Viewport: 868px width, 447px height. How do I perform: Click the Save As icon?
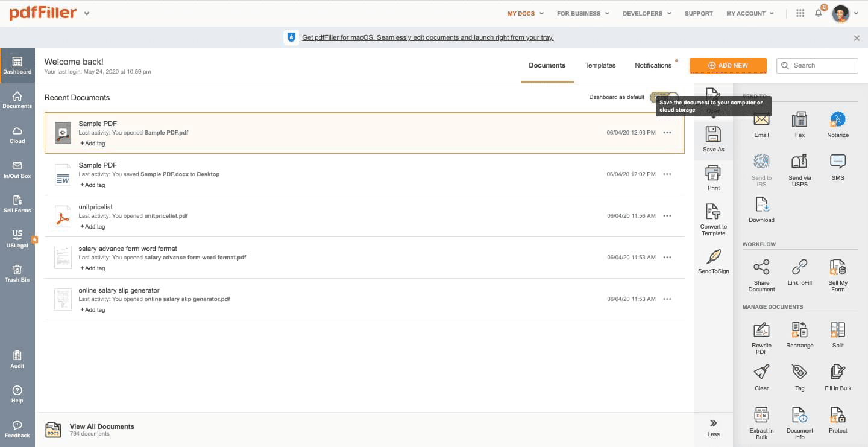[x=713, y=135]
